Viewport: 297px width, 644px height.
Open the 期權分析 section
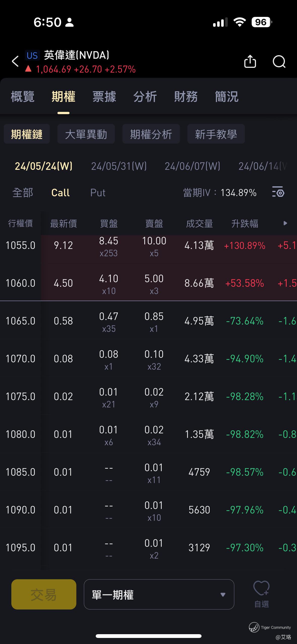click(151, 134)
